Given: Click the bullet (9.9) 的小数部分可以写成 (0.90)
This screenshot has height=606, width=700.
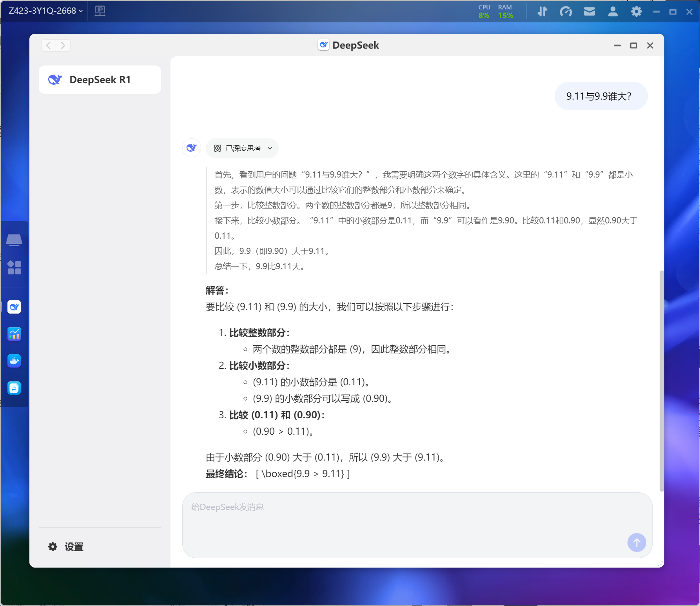Looking at the screenshot, I should (323, 399).
